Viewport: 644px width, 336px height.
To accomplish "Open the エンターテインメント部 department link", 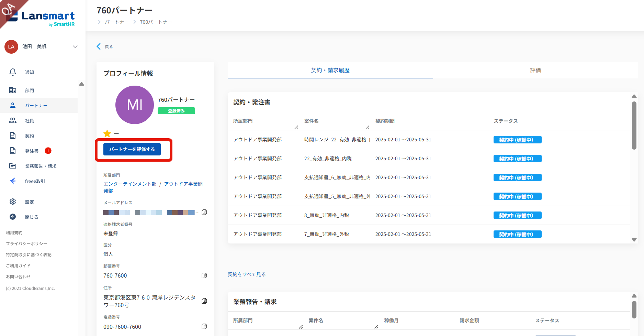I will [x=130, y=184].
